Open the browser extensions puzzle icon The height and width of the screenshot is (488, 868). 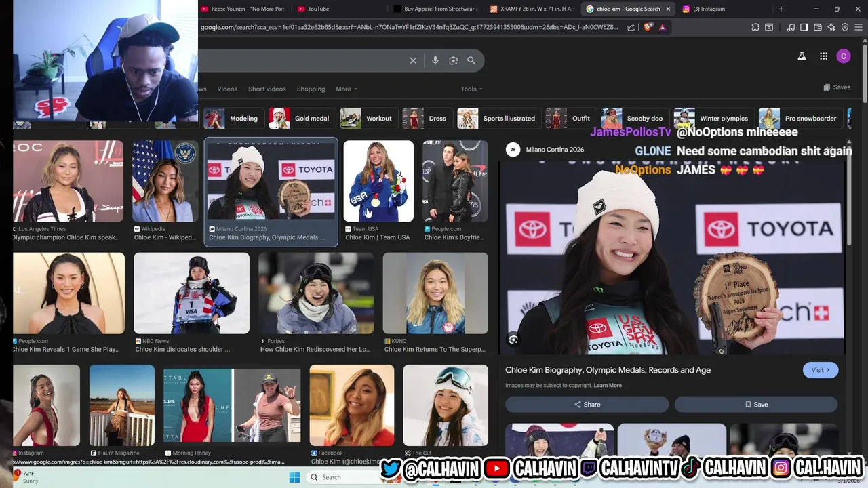(x=755, y=27)
